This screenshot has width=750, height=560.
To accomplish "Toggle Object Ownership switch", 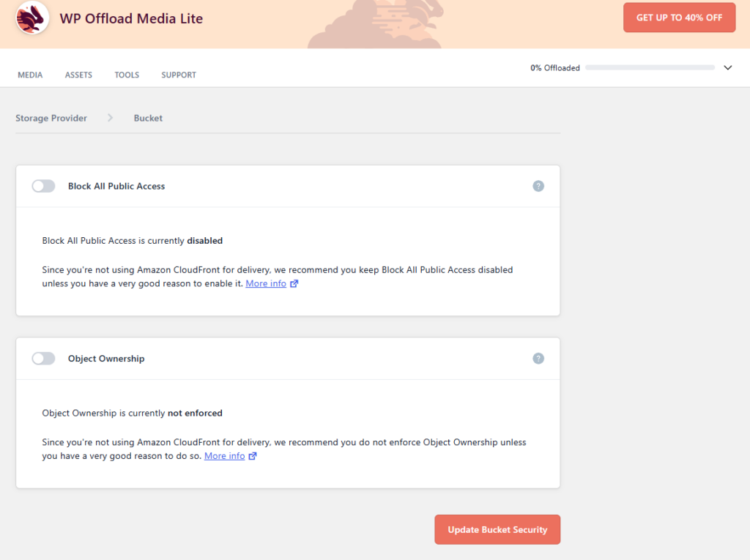I will [x=43, y=358].
